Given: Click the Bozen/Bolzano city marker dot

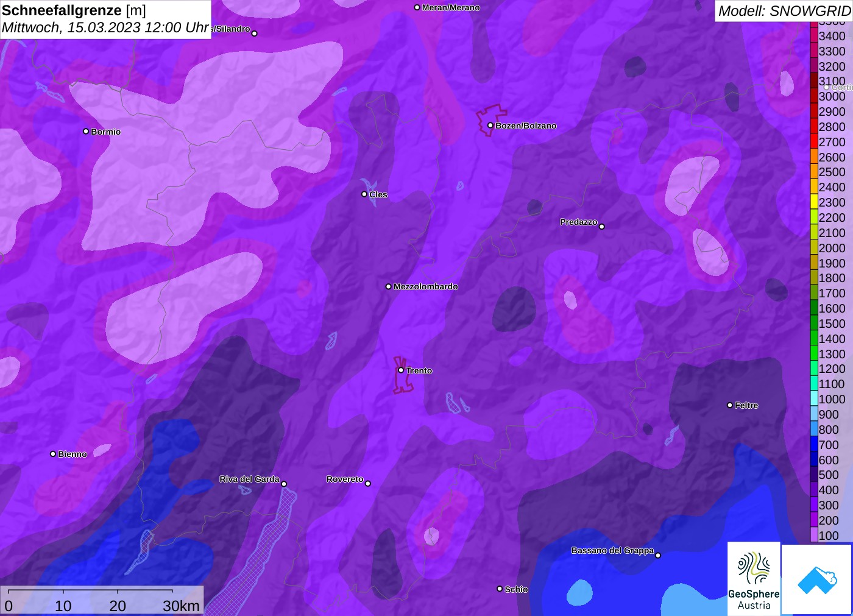Looking at the screenshot, I should click(x=490, y=126).
